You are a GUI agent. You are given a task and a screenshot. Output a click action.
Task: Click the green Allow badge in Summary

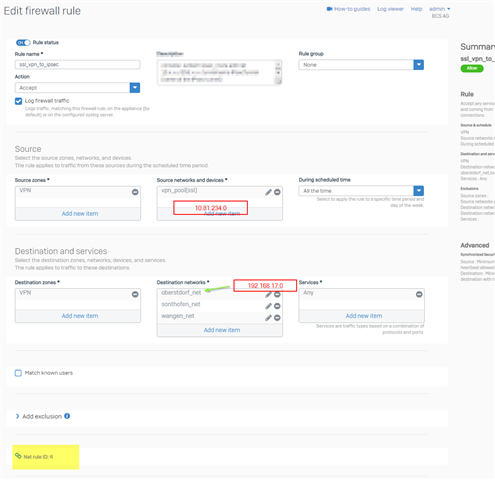(472, 68)
